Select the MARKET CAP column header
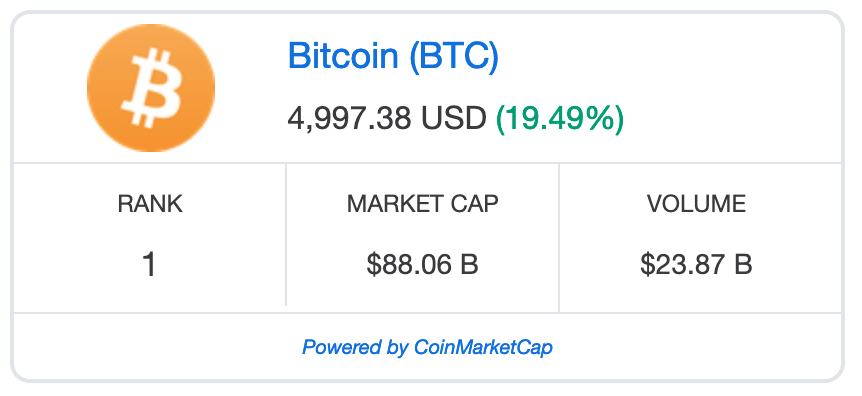 (423, 204)
